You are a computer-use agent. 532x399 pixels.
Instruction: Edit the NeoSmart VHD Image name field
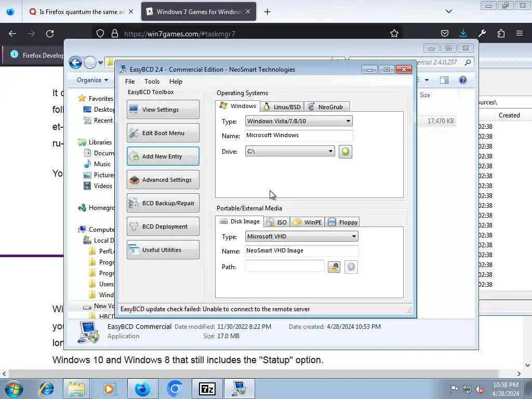(301, 251)
